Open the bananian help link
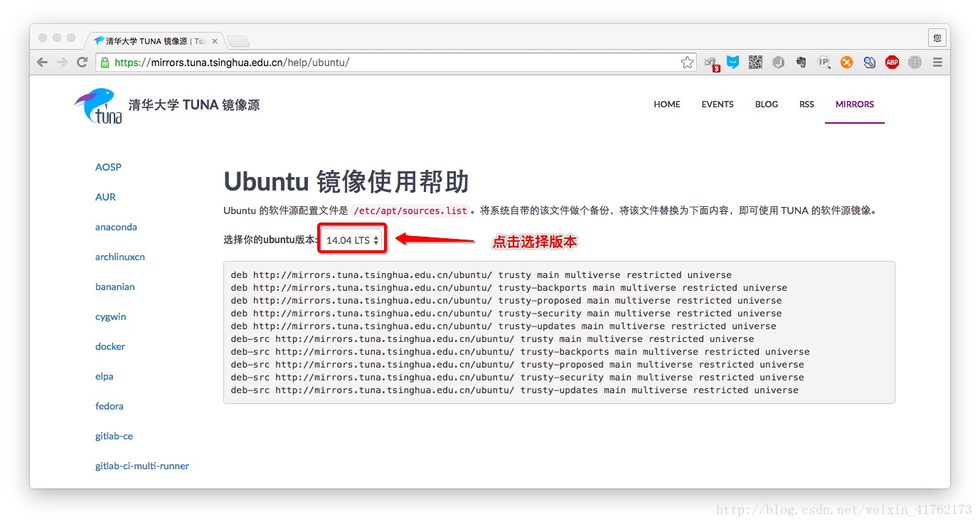The image size is (980, 524). (115, 287)
